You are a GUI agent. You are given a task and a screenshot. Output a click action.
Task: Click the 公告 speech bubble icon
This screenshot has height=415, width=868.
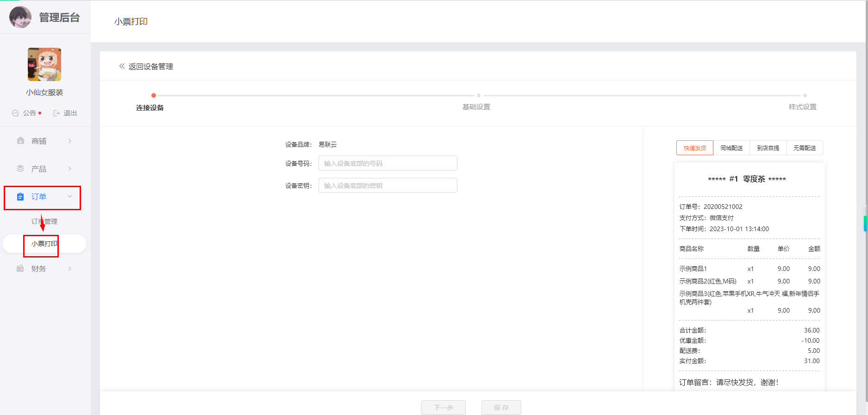click(x=15, y=113)
